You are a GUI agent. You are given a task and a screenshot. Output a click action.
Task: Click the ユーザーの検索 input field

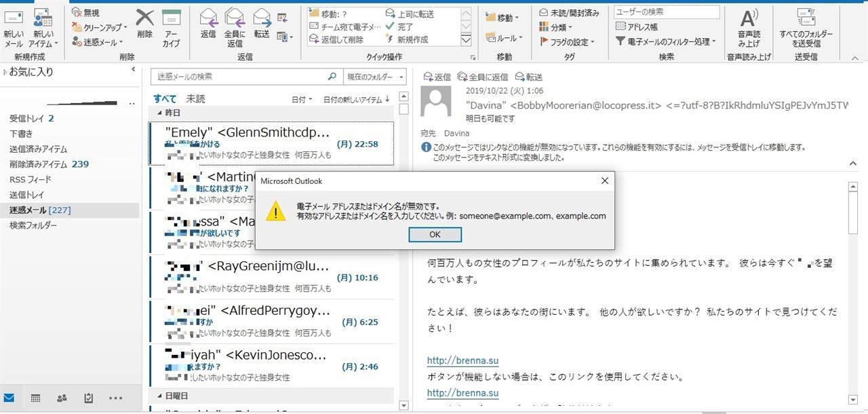667,12
